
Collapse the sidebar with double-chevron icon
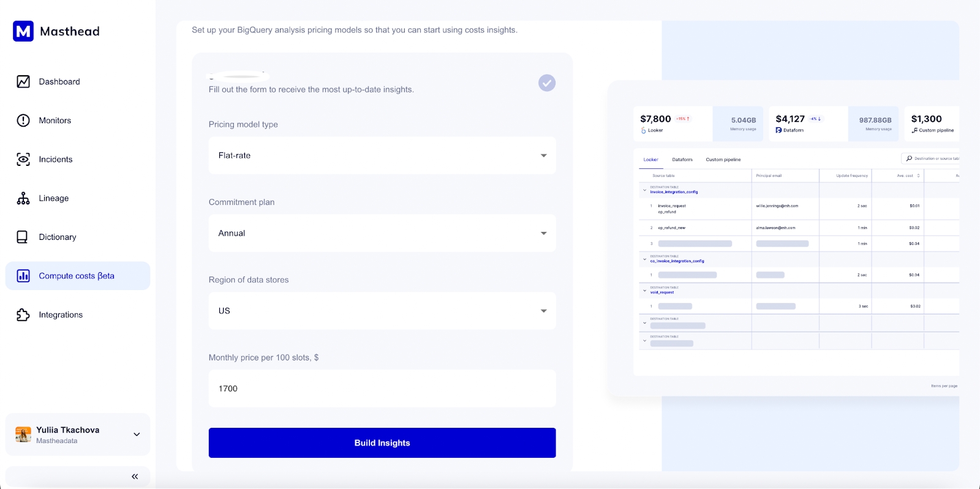coord(135,476)
